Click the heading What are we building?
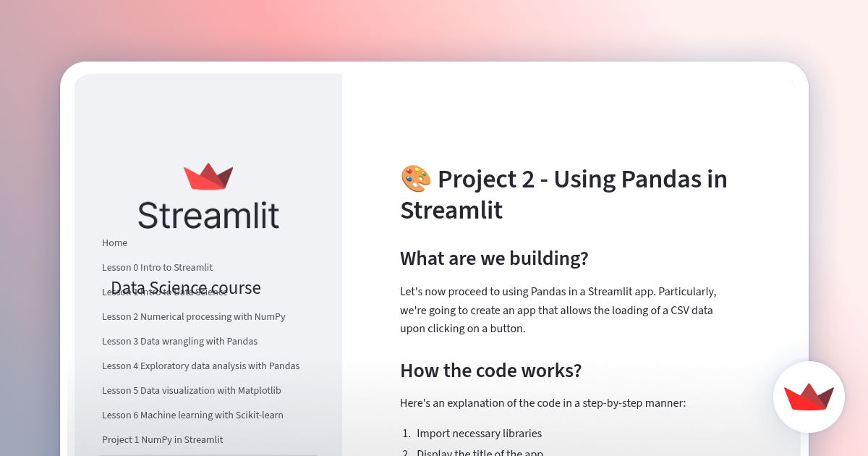Image resolution: width=868 pixels, height=456 pixels. click(x=494, y=258)
